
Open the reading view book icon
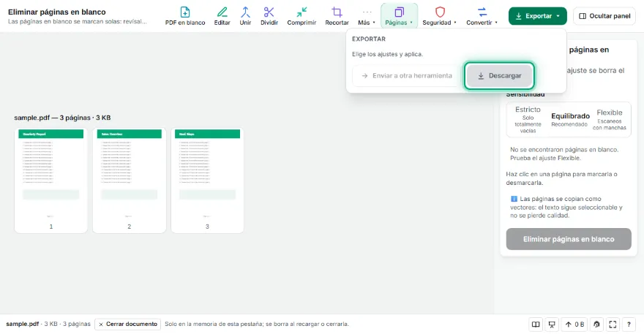pos(536,324)
